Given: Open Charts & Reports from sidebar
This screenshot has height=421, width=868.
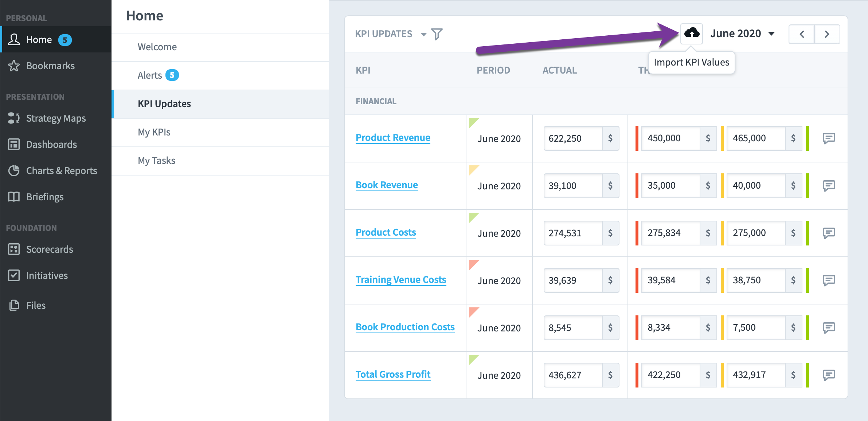Looking at the screenshot, I should pyautogui.click(x=62, y=171).
